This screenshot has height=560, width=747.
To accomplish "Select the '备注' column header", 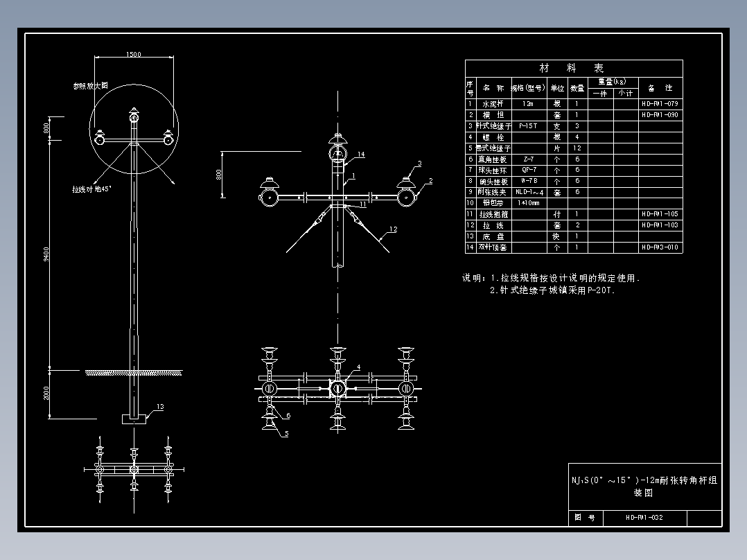I will click(660, 88).
